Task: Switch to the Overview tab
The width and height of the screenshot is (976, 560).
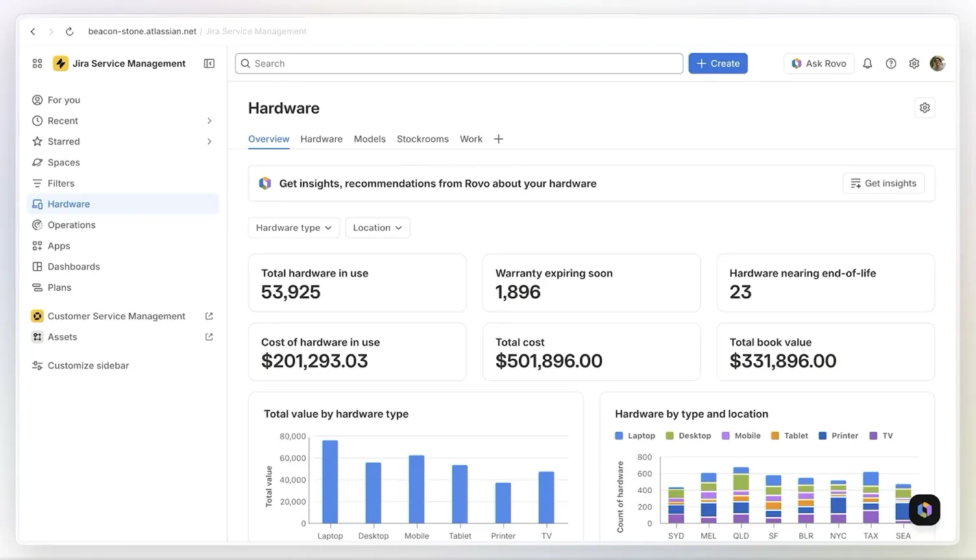Action: 269,139
